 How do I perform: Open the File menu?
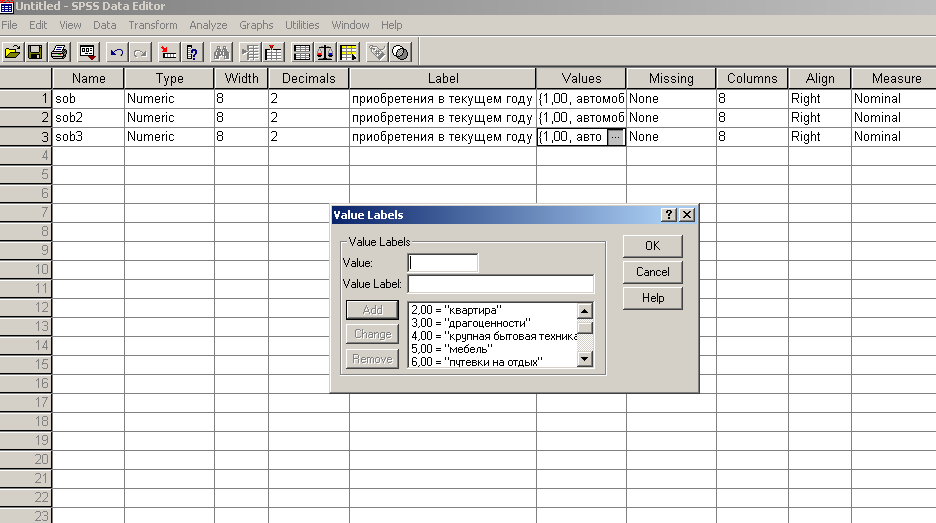[x=10, y=25]
